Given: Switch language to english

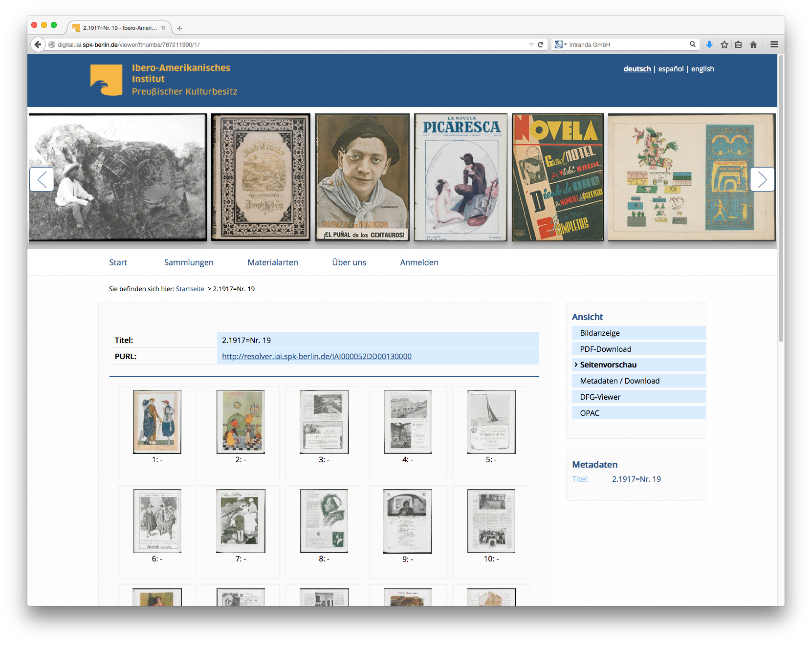Looking at the screenshot, I should (x=702, y=69).
